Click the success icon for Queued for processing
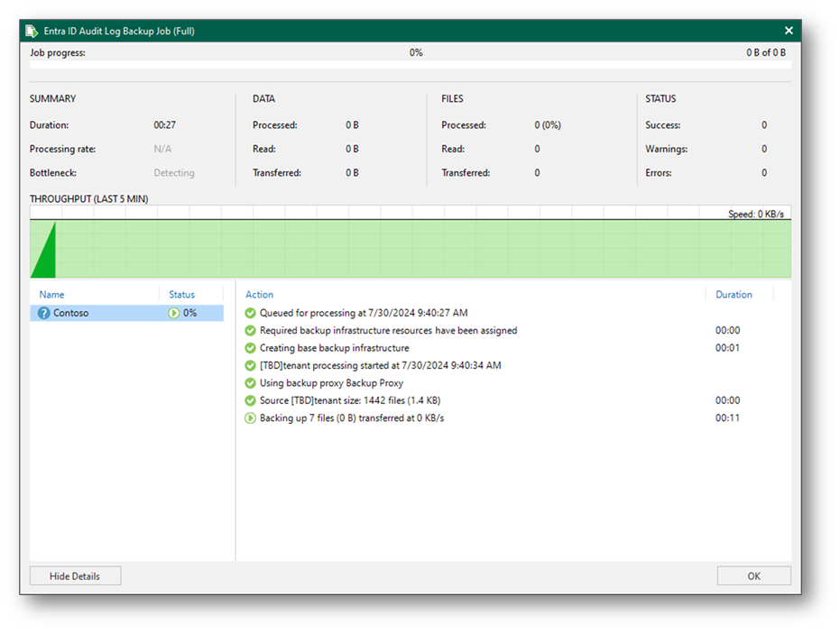 [251, 314]
